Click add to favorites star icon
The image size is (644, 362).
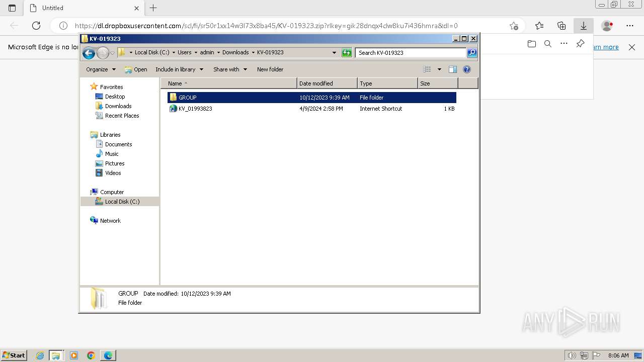(x=513, y=26)
